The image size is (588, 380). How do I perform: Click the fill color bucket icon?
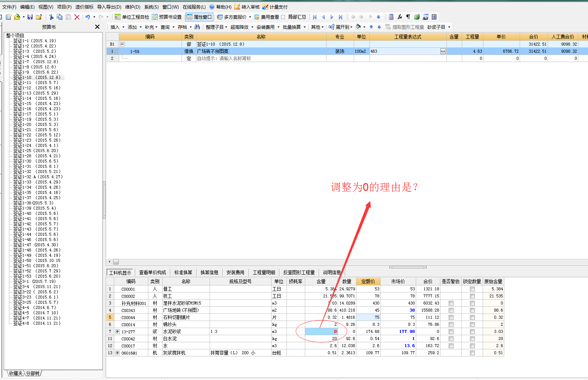click(x=358, y=27)
